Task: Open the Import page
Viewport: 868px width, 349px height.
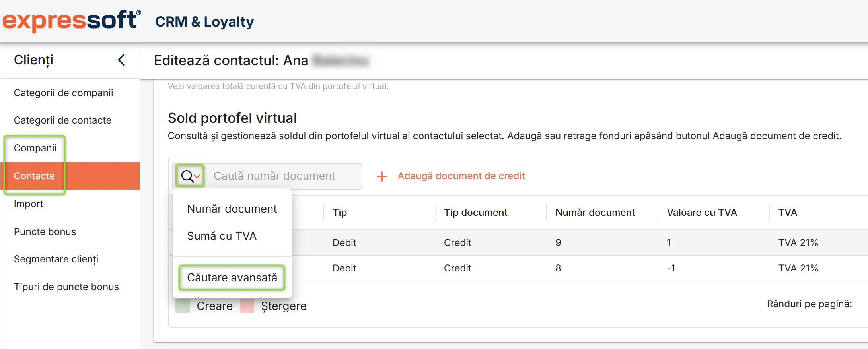Action: point(28,204)
